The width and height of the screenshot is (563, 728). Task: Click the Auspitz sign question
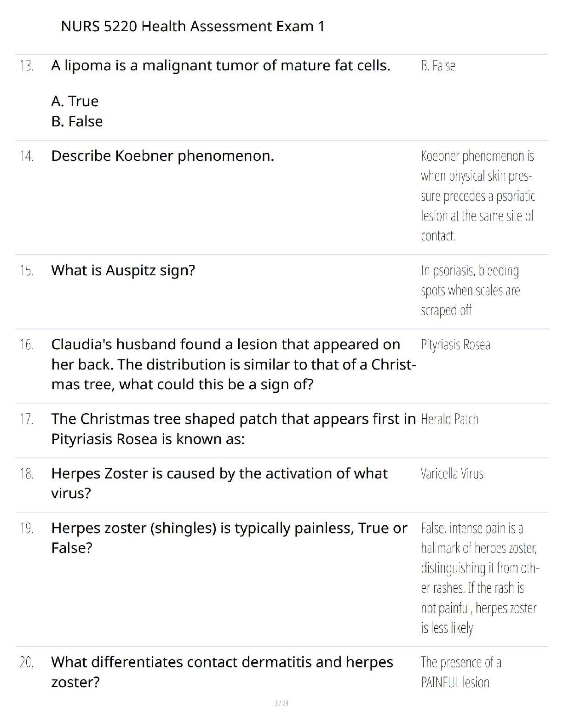click(x=123, y=270)
